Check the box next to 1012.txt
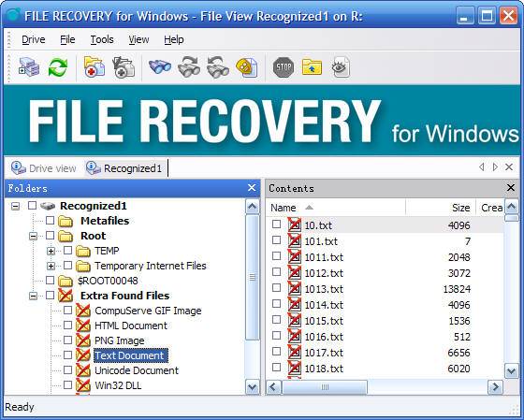This screenshot has width=524, height=420. click(x=276, y=271)
